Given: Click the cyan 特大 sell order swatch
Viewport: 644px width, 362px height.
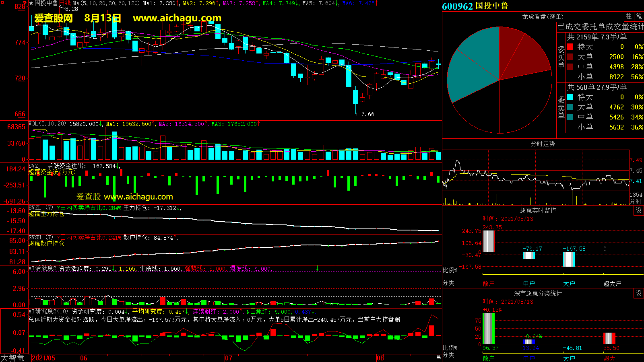Looking at the screenshot, I should pyautogui.click(x=570, y=97).
